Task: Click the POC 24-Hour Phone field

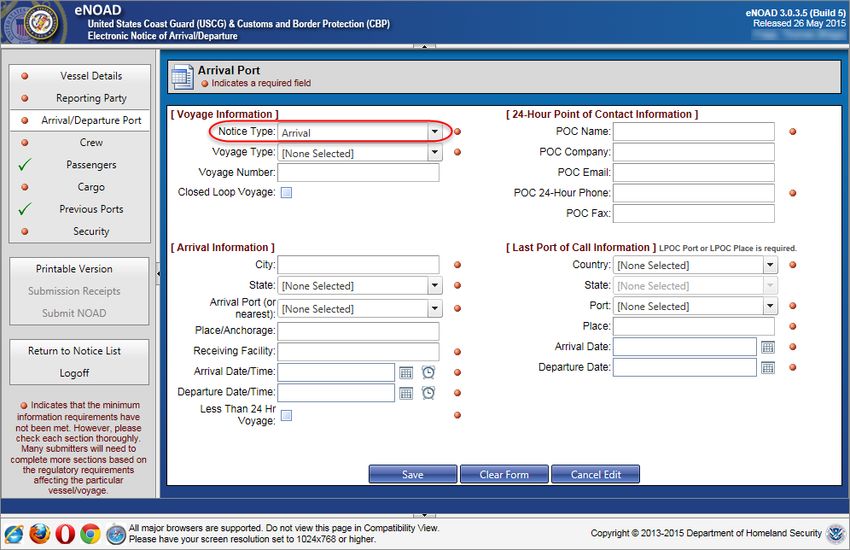Action: pos(693,193)
